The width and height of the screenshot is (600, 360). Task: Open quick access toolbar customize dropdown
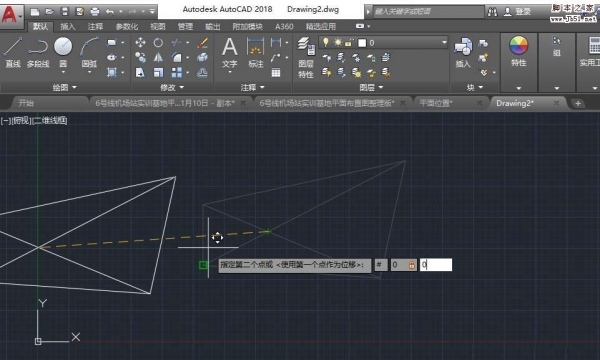tap(152, 11)
